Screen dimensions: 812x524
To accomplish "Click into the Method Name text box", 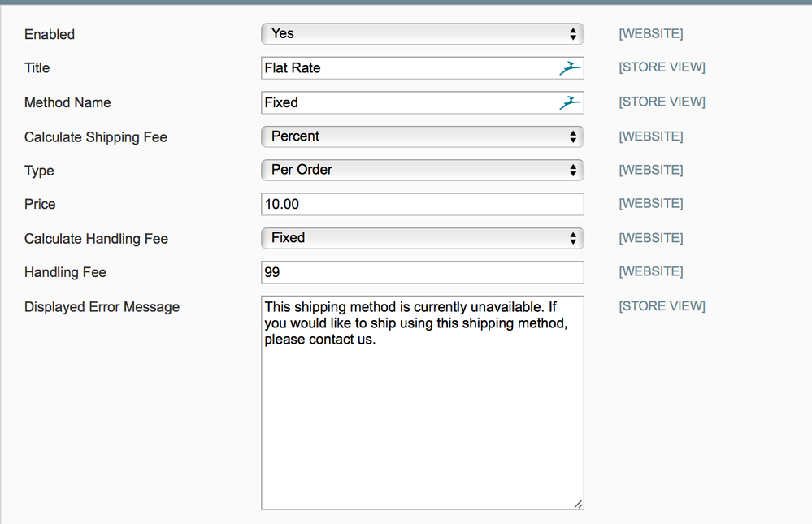I will (406, 102).
